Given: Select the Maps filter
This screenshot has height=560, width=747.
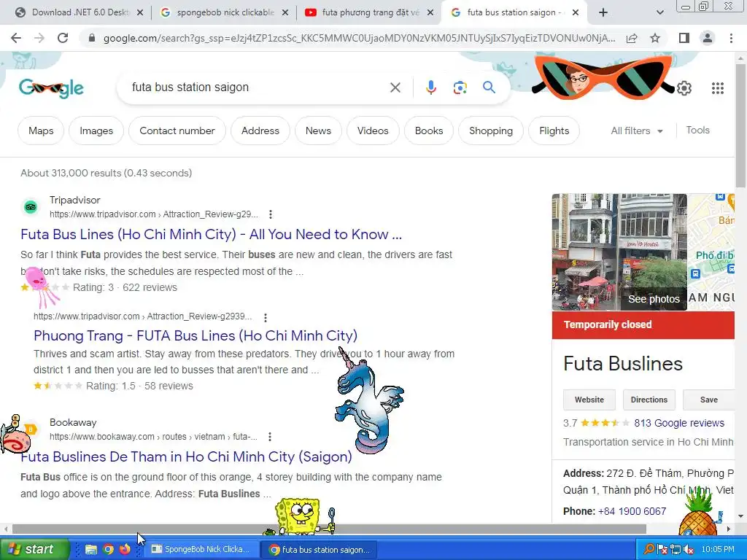Looking at the screenshot, I should [41, 131].
